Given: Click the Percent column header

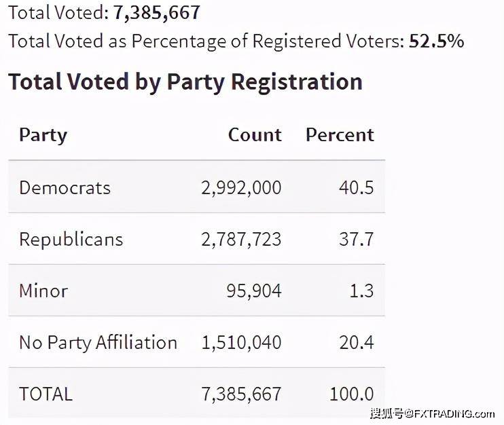Looking at the screenshot, I should [340, 135].
